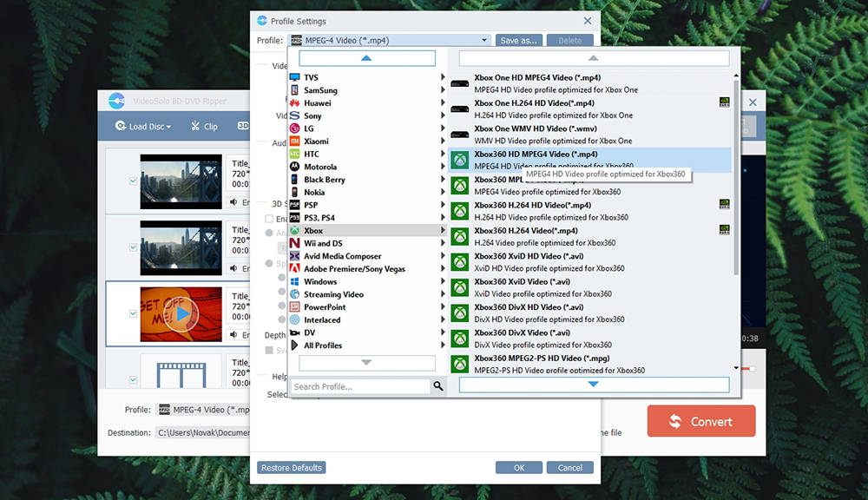Click OK in Profile Settings
Viewport: 868px width, 500px height.
click(x=519, y=468)
